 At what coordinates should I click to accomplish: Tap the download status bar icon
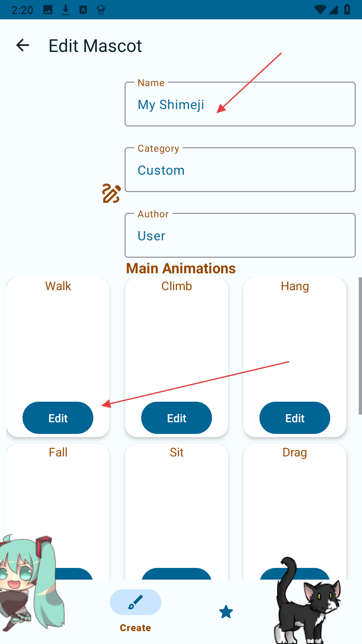point(66,10)
